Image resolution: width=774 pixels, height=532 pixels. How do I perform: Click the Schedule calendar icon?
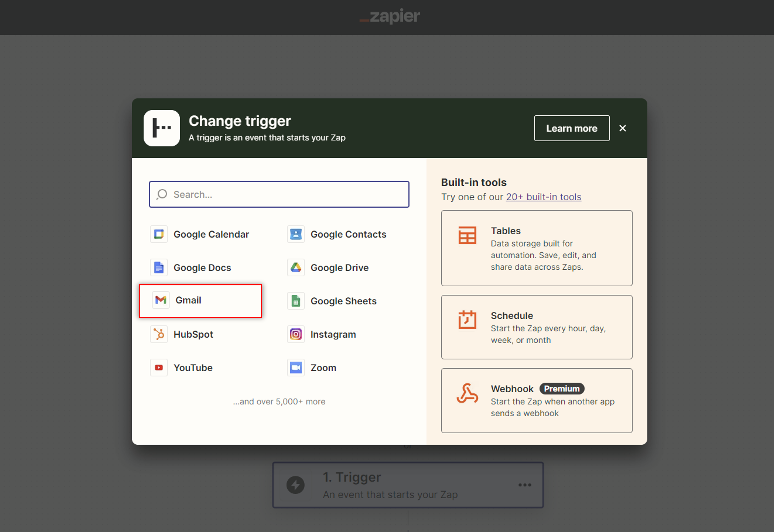click(467, 320)
